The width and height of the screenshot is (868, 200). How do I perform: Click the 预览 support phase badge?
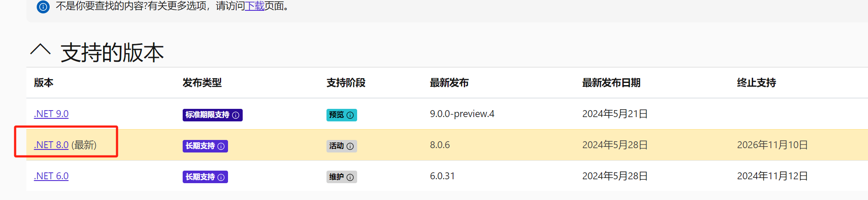(x=342, y=115)
